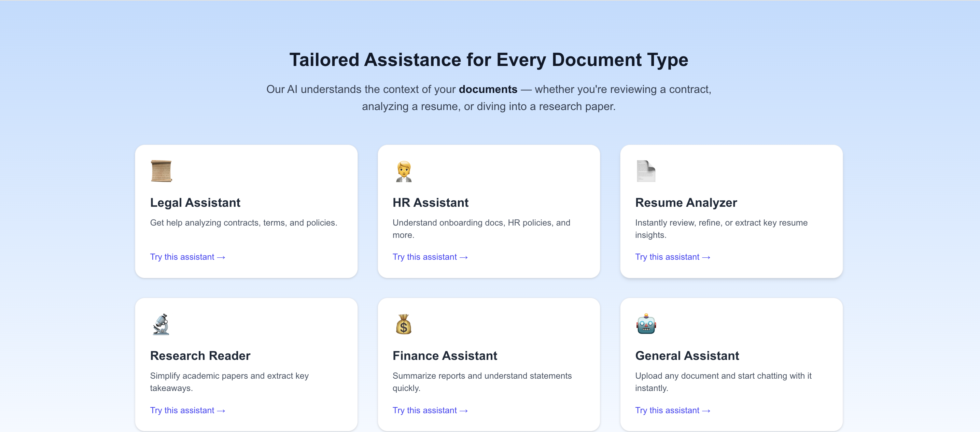
Task: Click subtitle line "analyzing a resume, or diving into a research paper."
Action: [489, 107]
